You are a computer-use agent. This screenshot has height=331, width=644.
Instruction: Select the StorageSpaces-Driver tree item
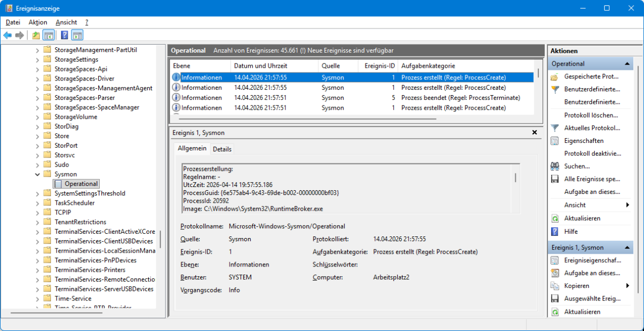[84, 78]
